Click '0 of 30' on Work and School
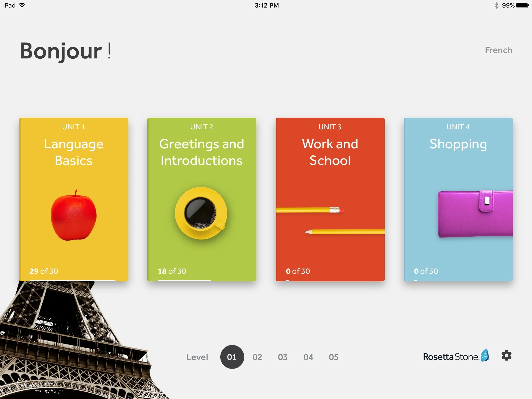Screen dimensions: 532x399 (298, 271)
